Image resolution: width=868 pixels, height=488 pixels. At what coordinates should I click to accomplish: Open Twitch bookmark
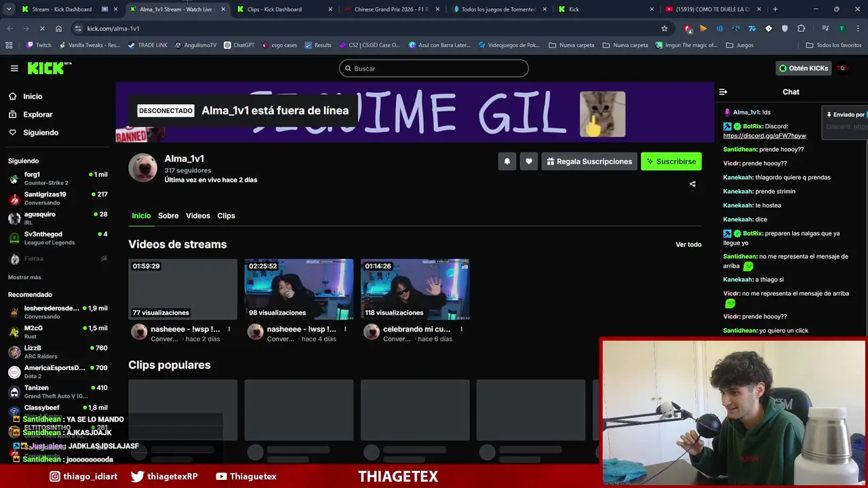pos(39,45)
